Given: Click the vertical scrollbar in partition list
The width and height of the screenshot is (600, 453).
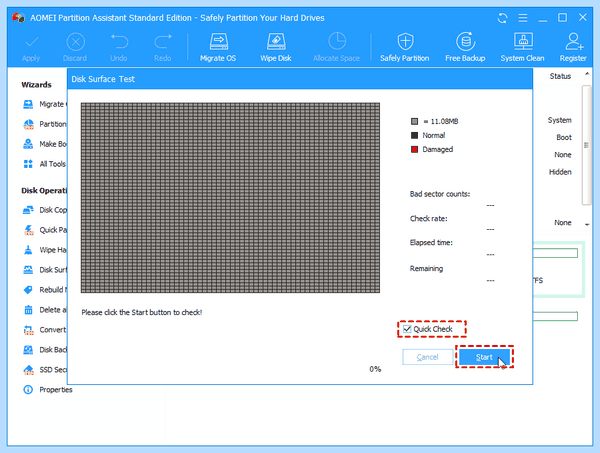Looking at the screenshot, I should [x=585, y=145].
